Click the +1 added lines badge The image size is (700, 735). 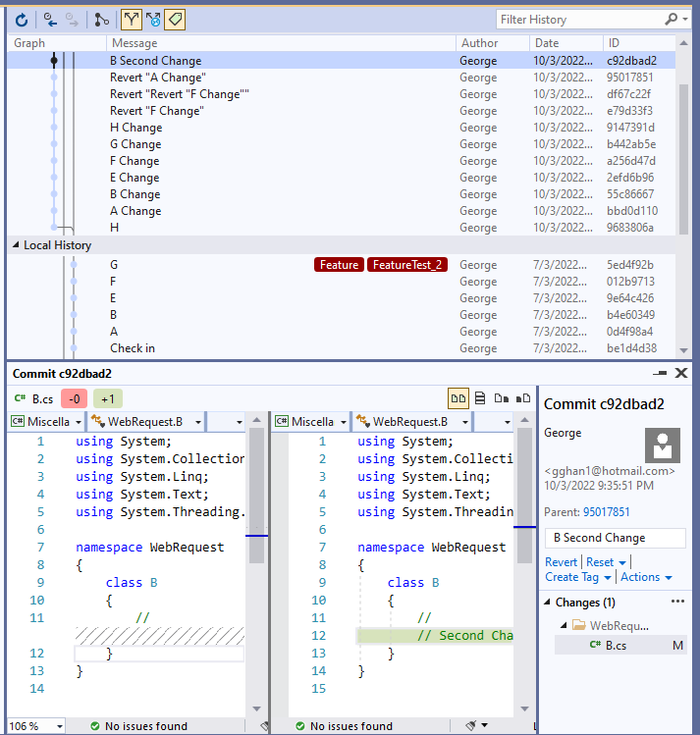pyautogui.click(x=108, y=399)
